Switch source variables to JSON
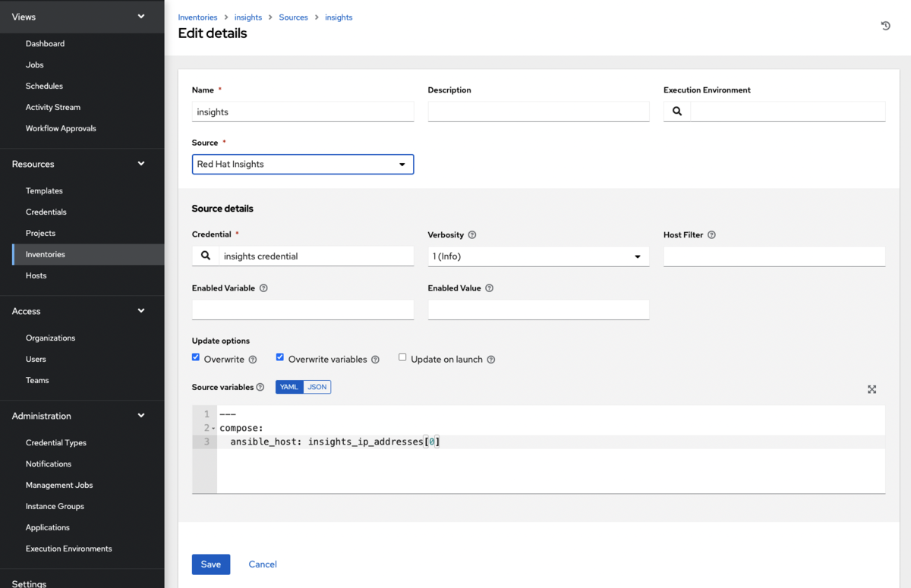Image resolution: width=911 pixels, height=588 pixels. coord(317,387)
